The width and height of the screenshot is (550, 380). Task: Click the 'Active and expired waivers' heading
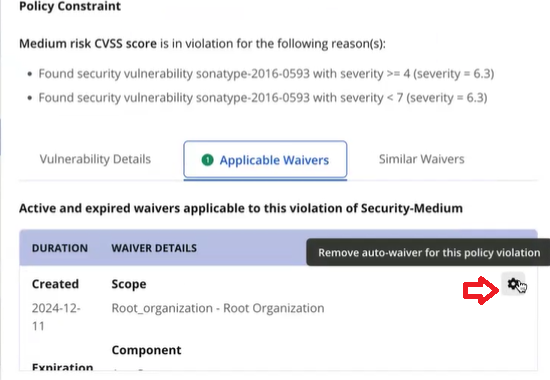241,208
